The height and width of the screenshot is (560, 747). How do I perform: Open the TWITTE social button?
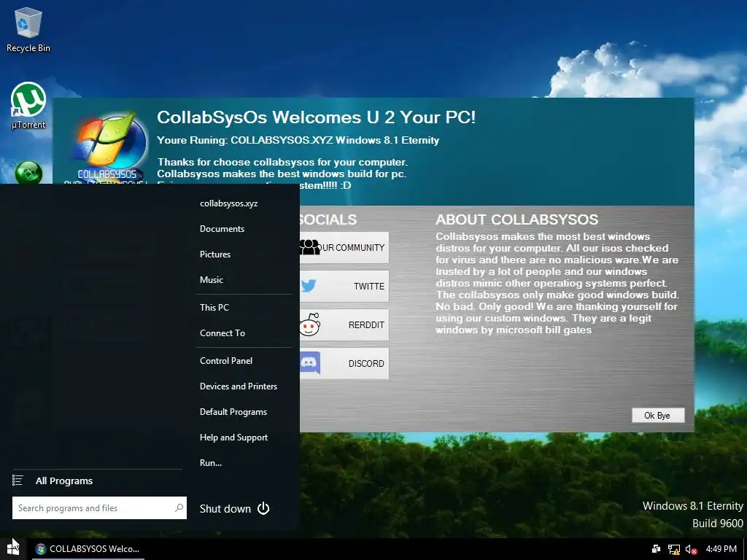[x=344, y=286]
